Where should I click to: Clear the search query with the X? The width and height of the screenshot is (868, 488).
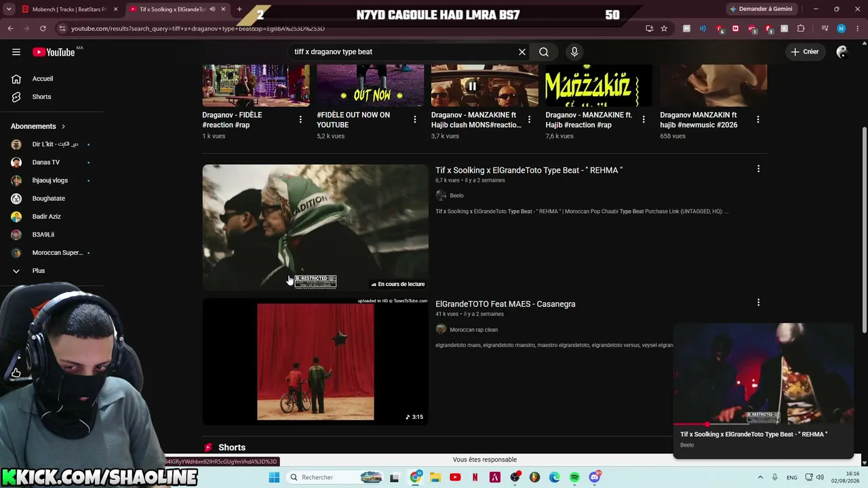tap(522, 52)
